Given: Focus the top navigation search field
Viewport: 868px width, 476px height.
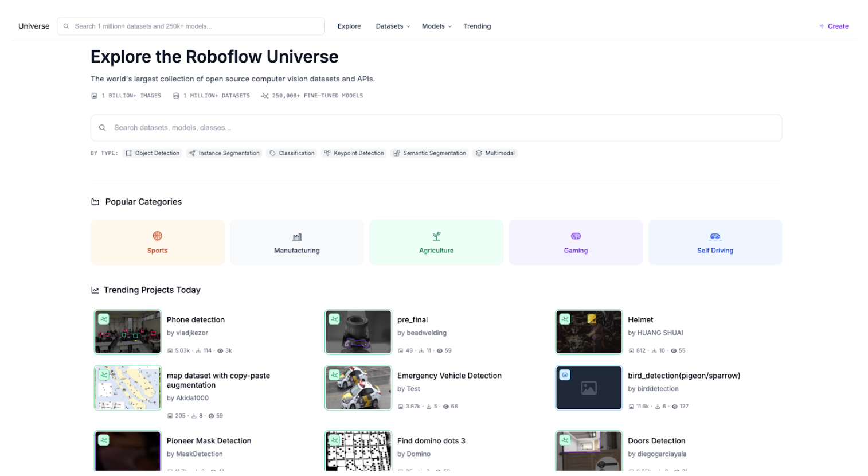Looking at the screenshot, I should [x=195, y=26].
